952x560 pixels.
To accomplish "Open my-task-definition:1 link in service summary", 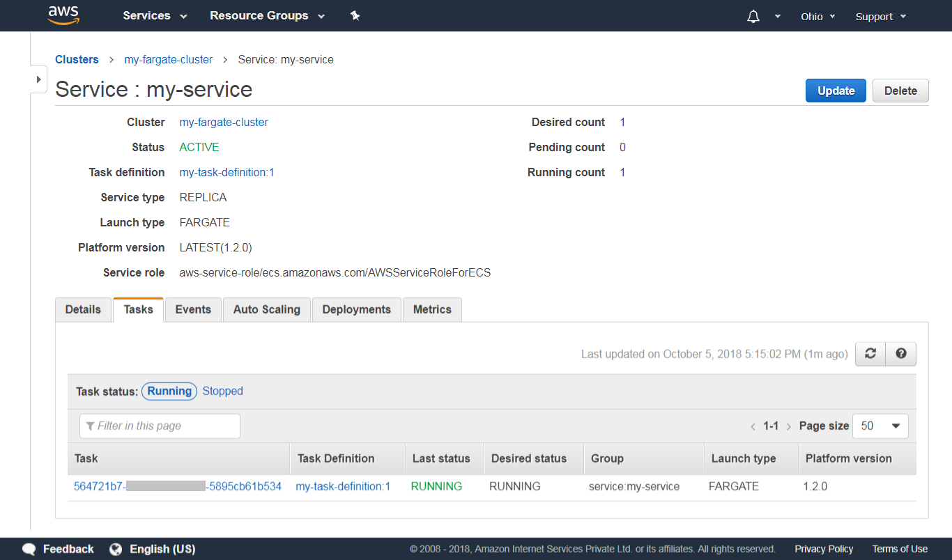I will [x=227, y=173].
